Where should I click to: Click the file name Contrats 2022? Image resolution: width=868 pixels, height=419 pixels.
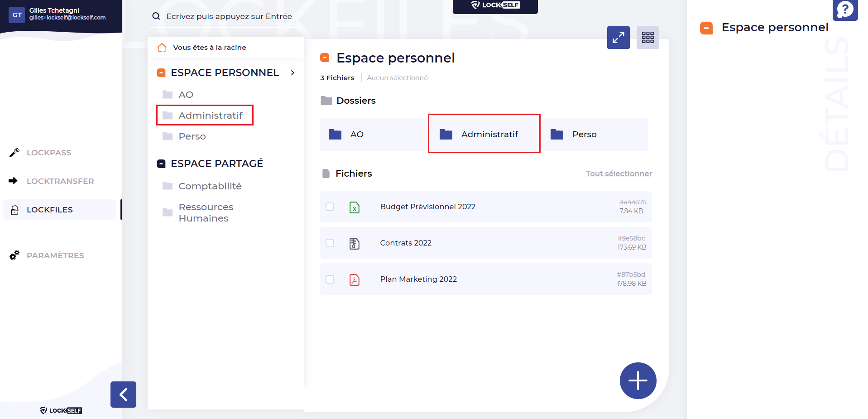pyautogui.click(x=406, y=243)
